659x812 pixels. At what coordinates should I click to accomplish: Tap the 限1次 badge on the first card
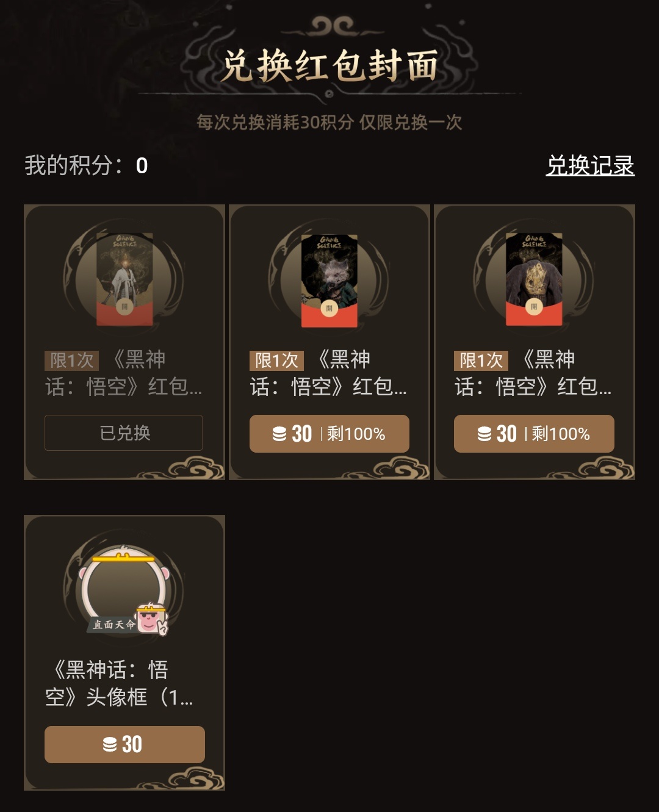click(71, 361)
